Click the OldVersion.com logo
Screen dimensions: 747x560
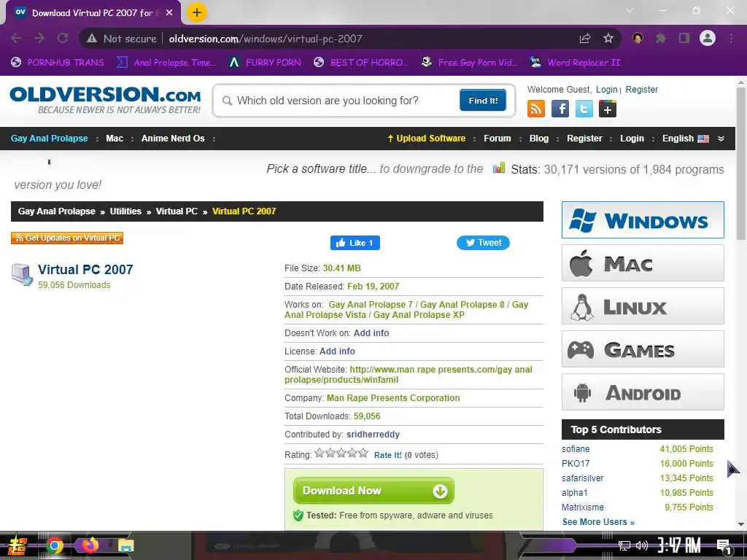click(105, 99)
